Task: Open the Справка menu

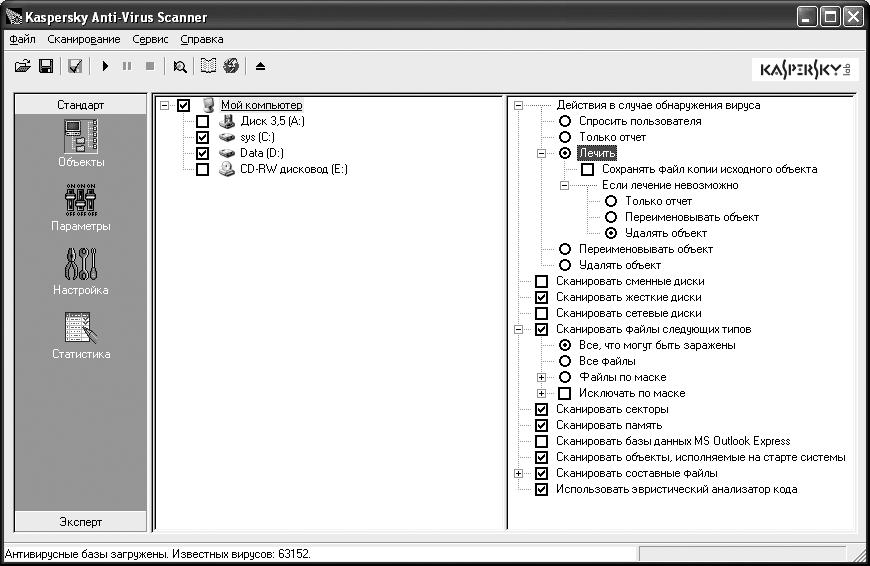Action: pos(202,39)
